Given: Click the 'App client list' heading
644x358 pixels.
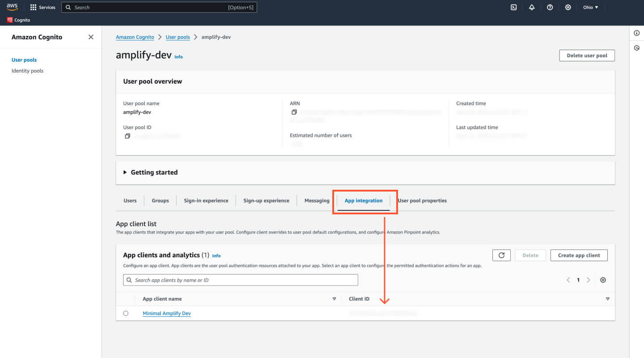Looking at the screenshot, I should (x=136, y=224).
